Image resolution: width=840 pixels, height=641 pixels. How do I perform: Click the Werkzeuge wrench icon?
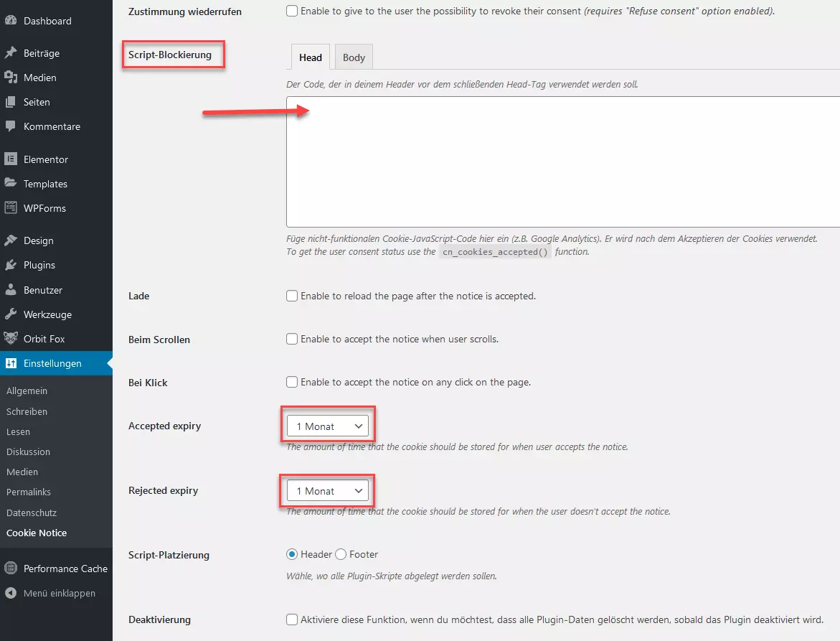pos(11,314)
